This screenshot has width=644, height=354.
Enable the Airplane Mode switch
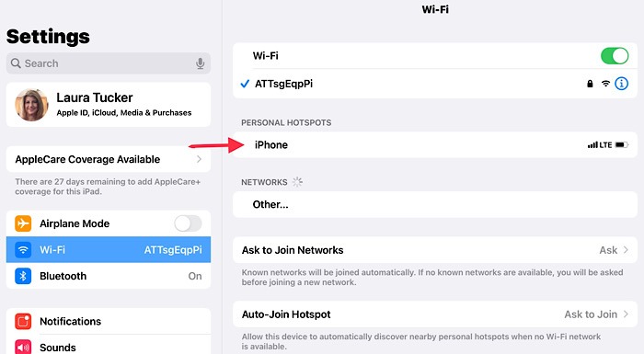click(x=188, y=223)
